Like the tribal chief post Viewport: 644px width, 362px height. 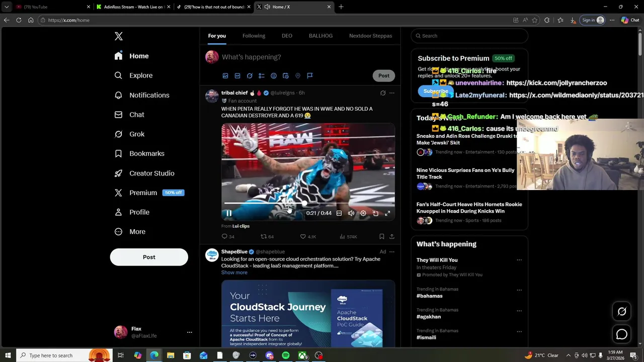[x=308, y=236]
